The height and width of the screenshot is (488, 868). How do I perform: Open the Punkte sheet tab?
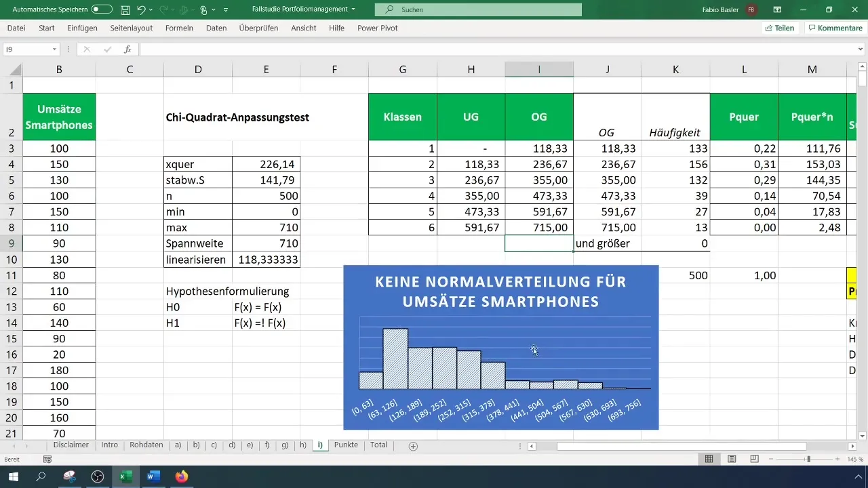(x=346, y=445)
